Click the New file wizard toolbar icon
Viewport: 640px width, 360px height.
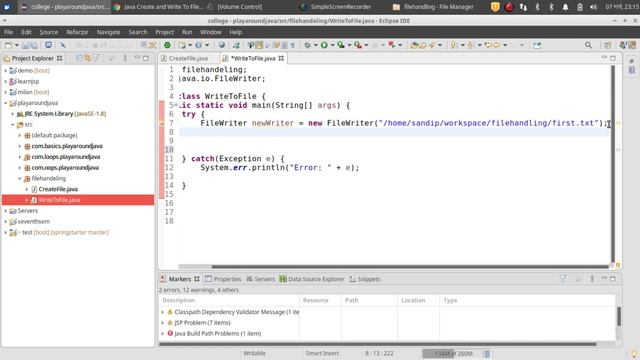click(8, 45)
